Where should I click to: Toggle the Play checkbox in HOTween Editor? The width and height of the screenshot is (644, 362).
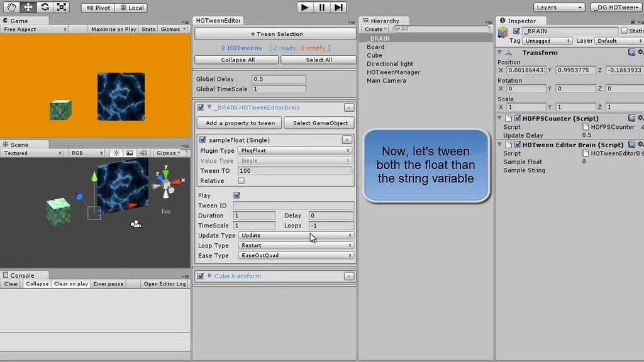pyautogui.click(x=236, y=195)
